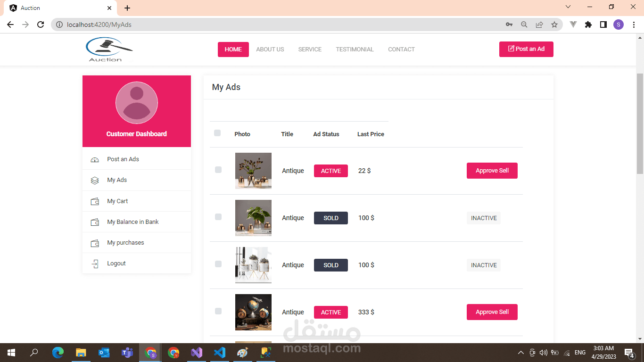Bookmark this page with the star icon
Image resolution: width=644 pixels, height=362 pixels.
(554, 25)
